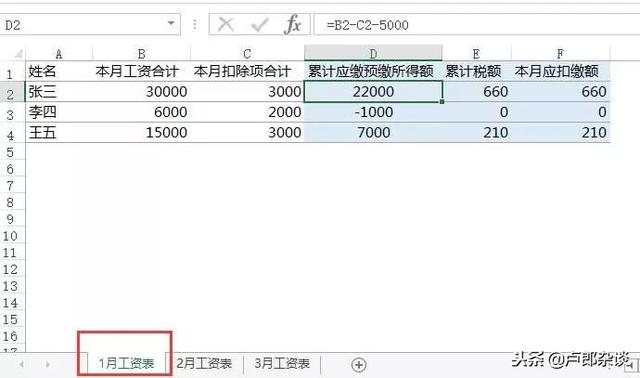Click deduction cell 3000 in 张三 row
The image size is (640, 378).
point(247,92)
